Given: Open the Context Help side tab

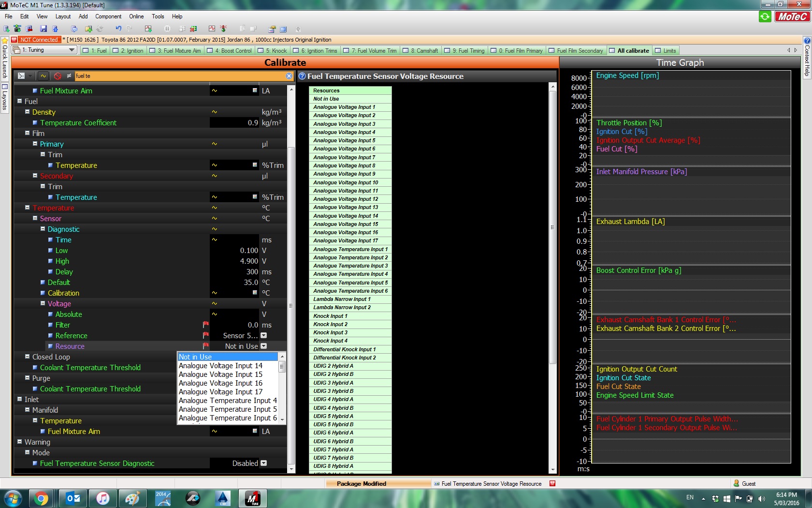Looking at the screenshot, I should click(807, 57).
